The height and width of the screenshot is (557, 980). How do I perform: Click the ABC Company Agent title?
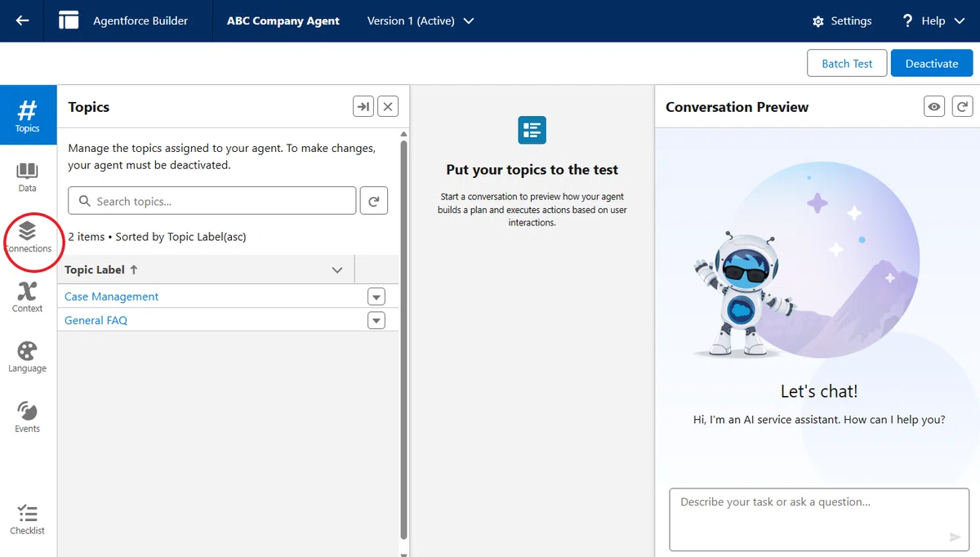point(283,21)
